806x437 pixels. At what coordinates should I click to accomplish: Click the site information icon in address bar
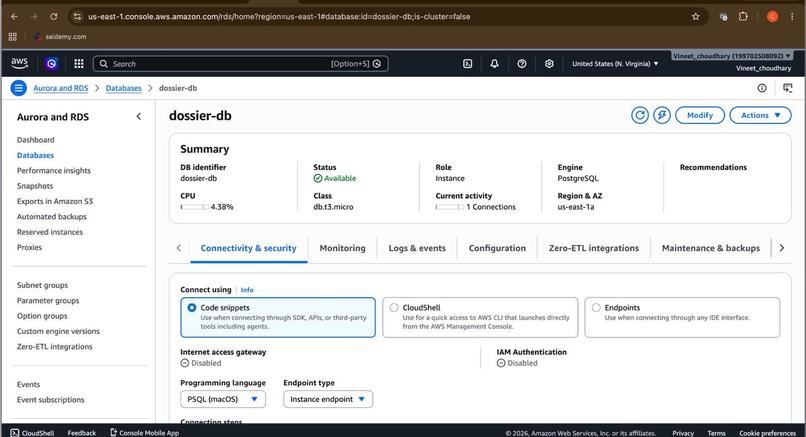(x=77, y=16)
